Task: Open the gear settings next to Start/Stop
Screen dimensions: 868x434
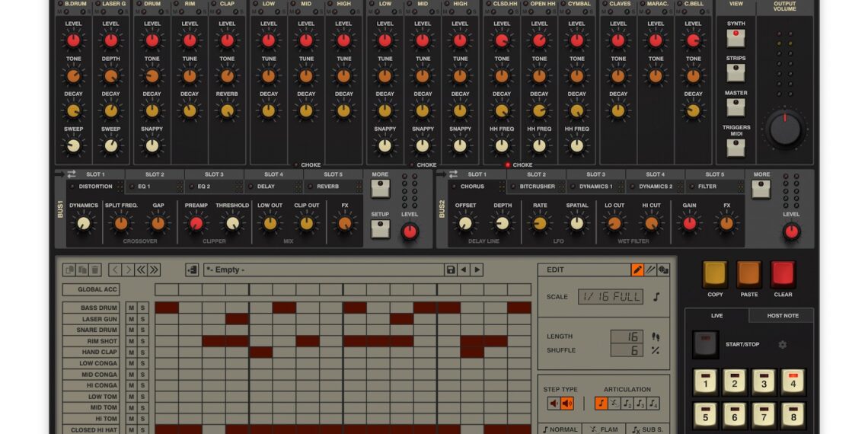Action: click(x=782, y=344)
